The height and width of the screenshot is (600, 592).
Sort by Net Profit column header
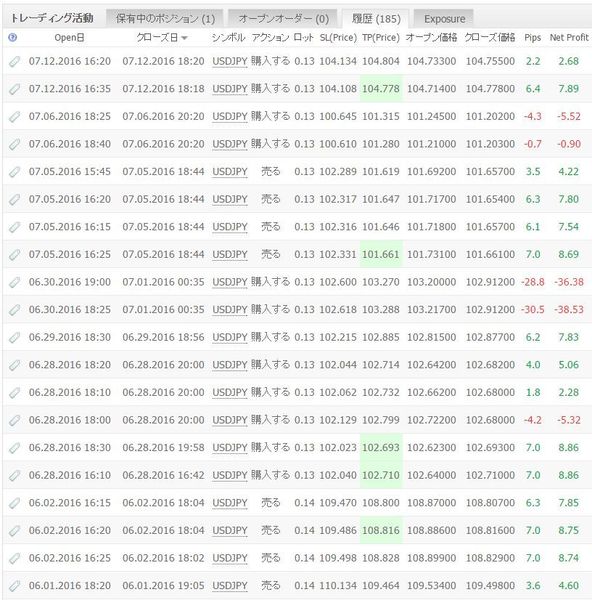569,38
